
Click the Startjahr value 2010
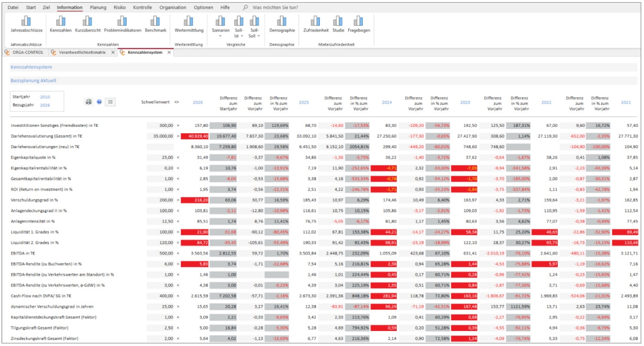pyautogui.click(x=45, y=97)
